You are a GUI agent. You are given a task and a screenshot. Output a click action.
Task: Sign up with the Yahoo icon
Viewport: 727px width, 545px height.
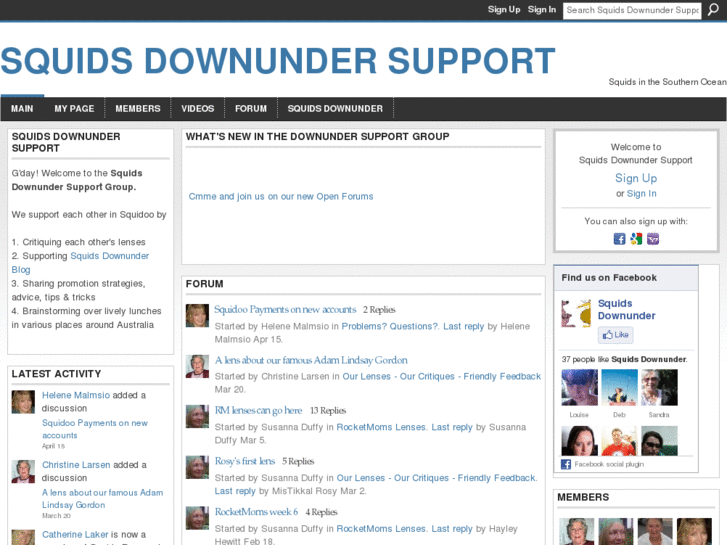tap(653, 239)
